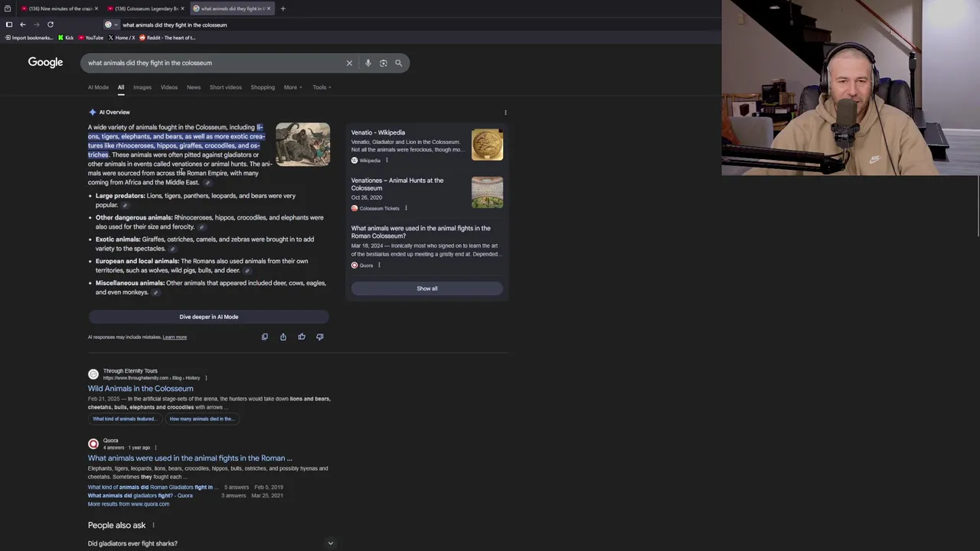Viewport: 980px width, 551px height.
Task: Switch to the News tab
Action: (194, 87)
